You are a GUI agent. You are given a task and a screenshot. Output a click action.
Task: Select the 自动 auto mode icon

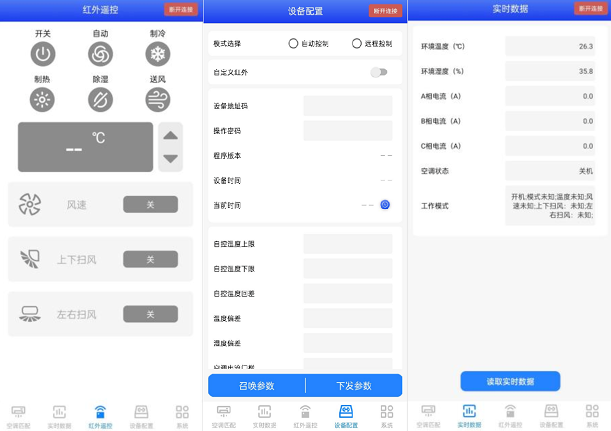coord(100,54)
